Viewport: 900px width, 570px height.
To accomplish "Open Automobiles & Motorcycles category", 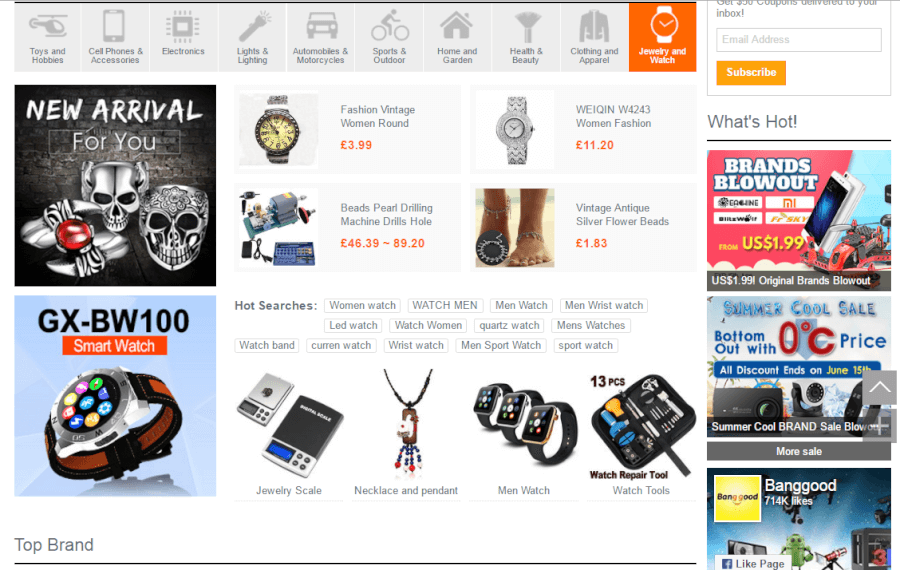I will coord(321,38).
